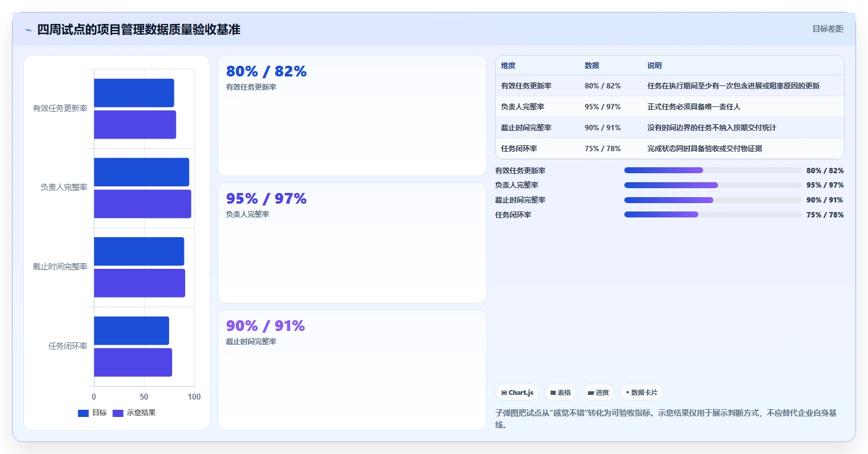Click the 目标差距 label in the header
This screenshot has height=454, width=868.
(x=828, y=29)
